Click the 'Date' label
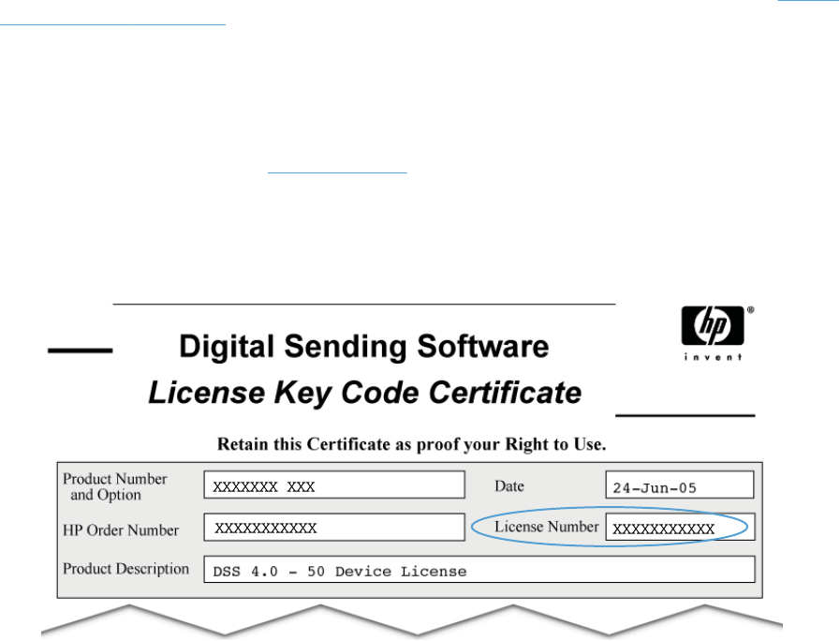Screen dimensions: 840x641 tap(508, 486)
